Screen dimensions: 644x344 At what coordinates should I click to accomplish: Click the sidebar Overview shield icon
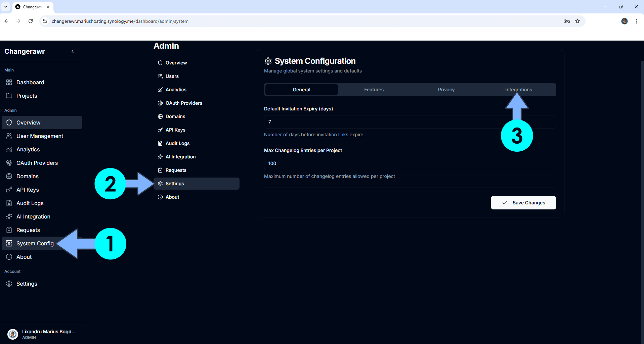[9, 122]
